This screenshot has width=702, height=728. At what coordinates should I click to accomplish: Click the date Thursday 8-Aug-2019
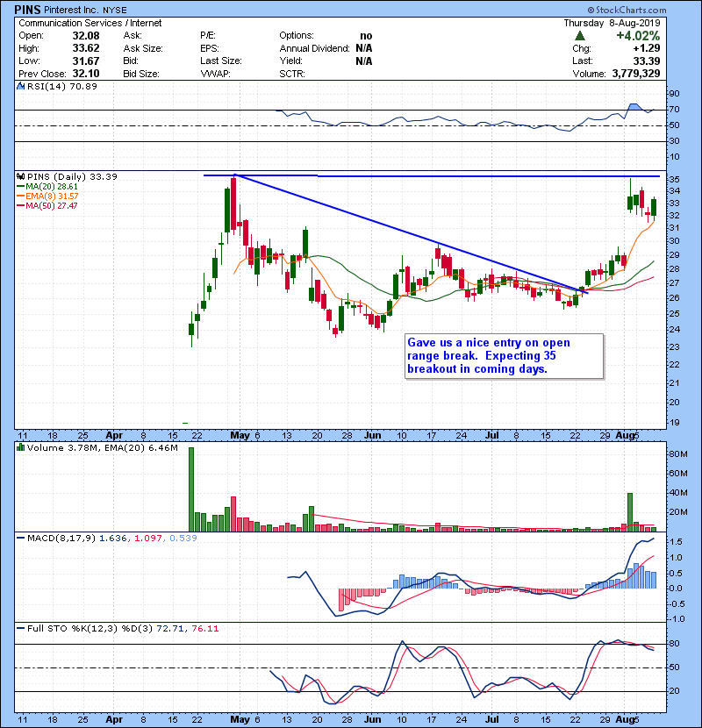tap(612, 23)
